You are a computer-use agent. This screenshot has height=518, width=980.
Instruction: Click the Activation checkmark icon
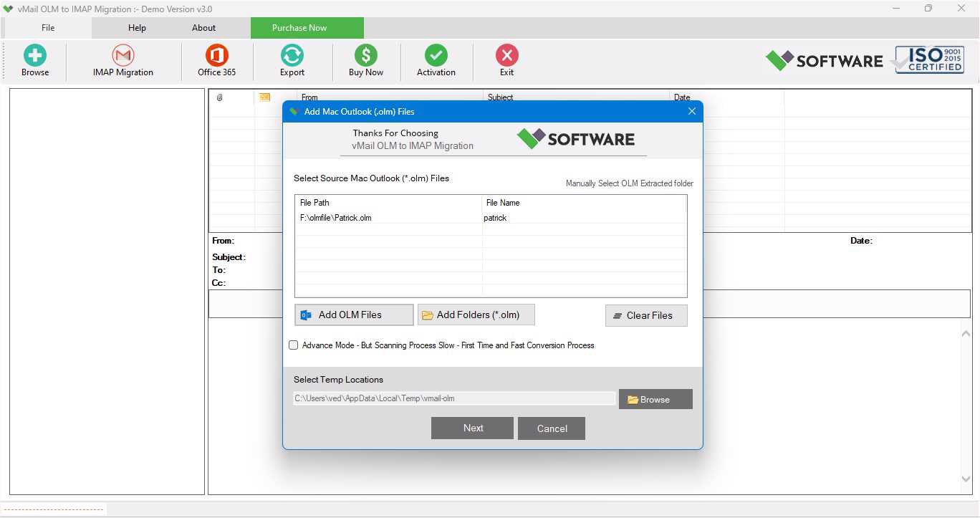click(436, 55)
